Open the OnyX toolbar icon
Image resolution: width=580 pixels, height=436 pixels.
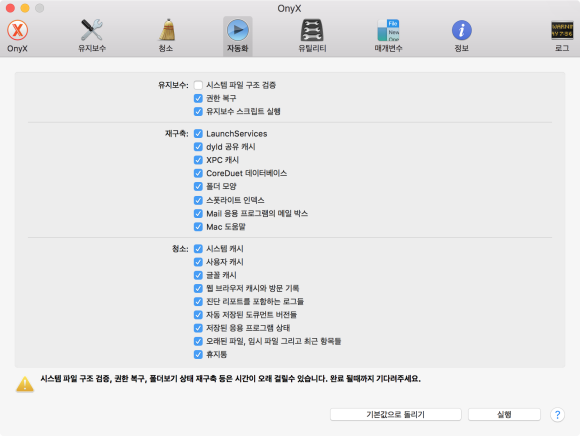point(17,30)
